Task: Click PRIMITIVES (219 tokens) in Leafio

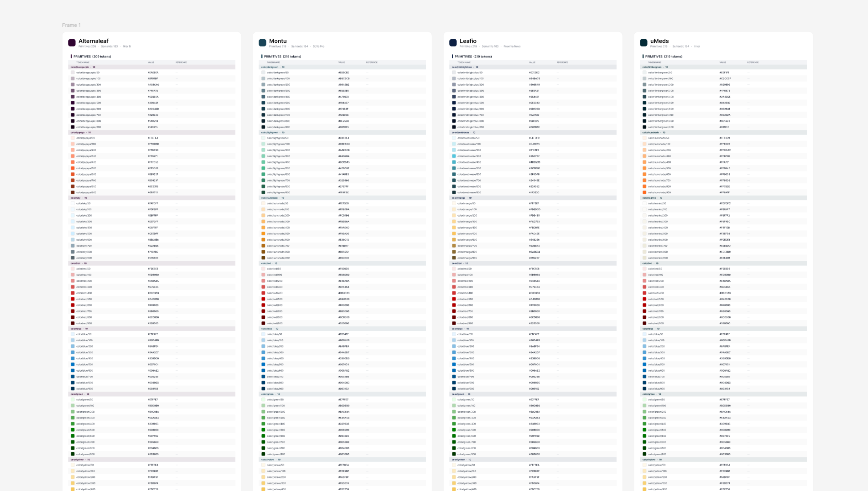Action: click(x=473, y=57)
